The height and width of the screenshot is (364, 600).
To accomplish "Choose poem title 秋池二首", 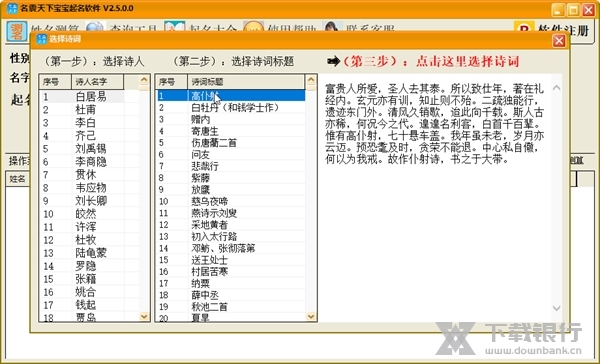I will pos(209,307).
